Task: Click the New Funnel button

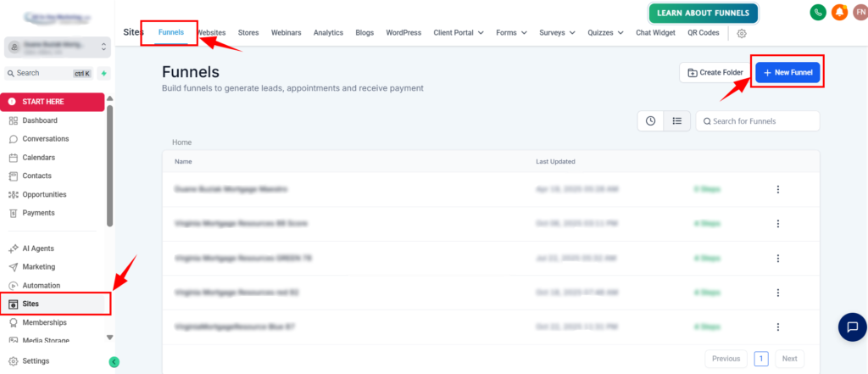Action: click(x=788, y=73)
